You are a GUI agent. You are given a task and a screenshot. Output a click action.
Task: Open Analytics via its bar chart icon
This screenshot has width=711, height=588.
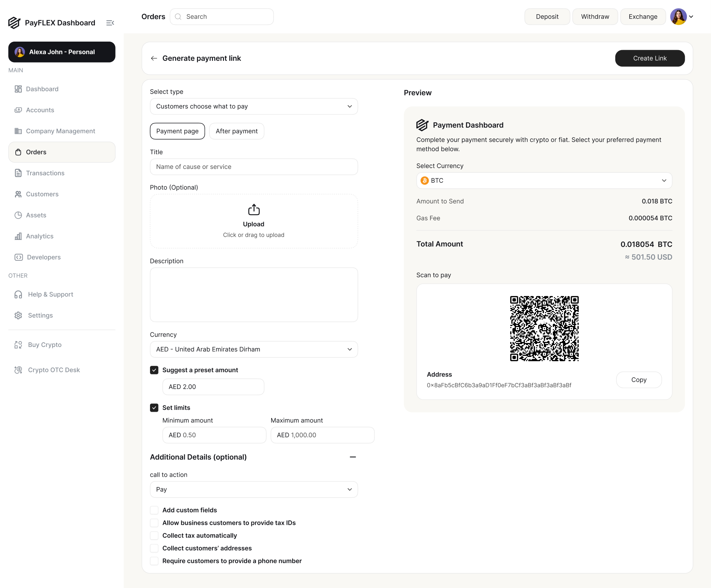pyautogui.click(x=18, y=236)
